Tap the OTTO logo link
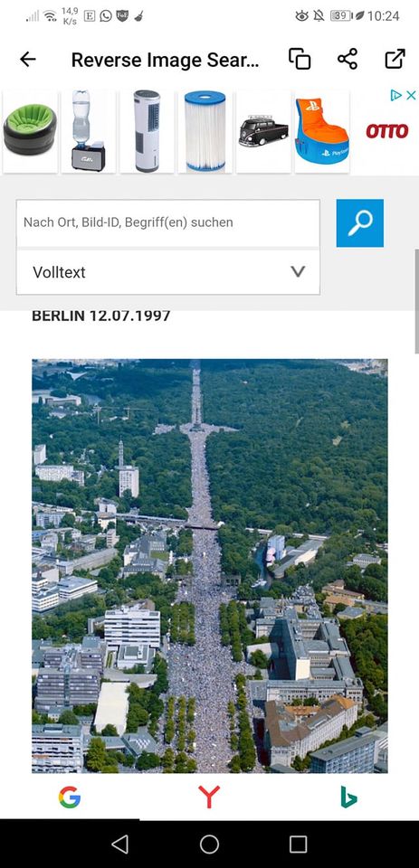This screenshot has width=419, height=868. point(386,131)
